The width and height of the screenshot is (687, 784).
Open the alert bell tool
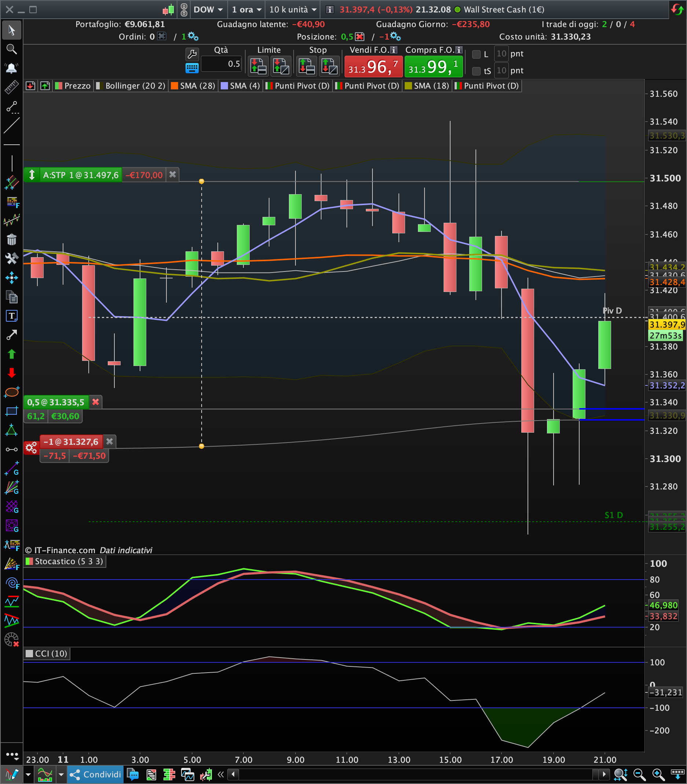tap(11, 68)
